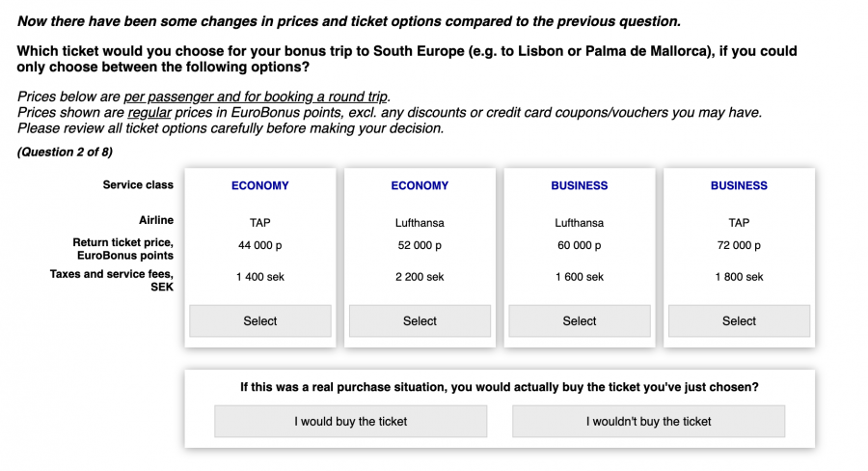Click the 44 000 p ticket price
This screenshot has height=471, width=868.
click(260, 246)
